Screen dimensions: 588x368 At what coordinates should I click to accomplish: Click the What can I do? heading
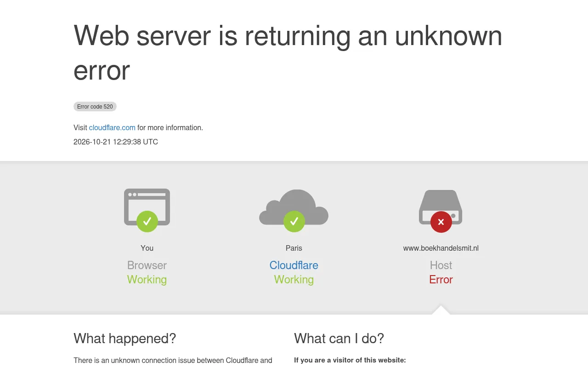click(x=339, y=339)
